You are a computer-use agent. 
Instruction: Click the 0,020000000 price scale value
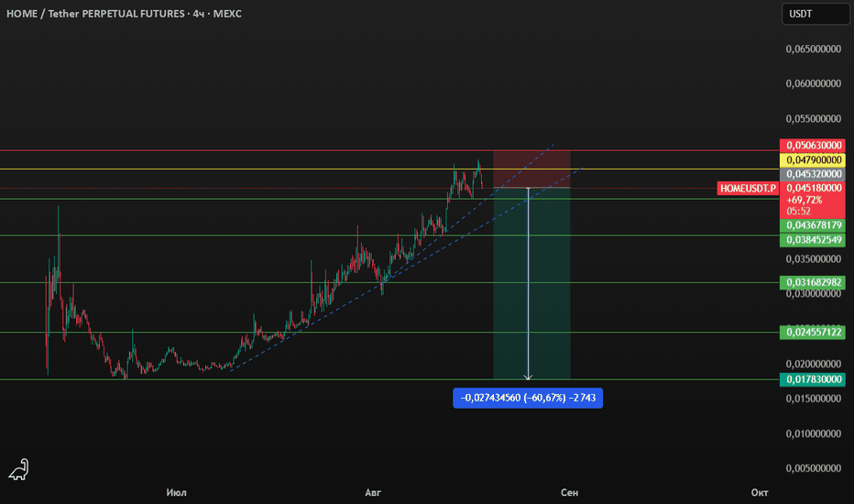813,364
